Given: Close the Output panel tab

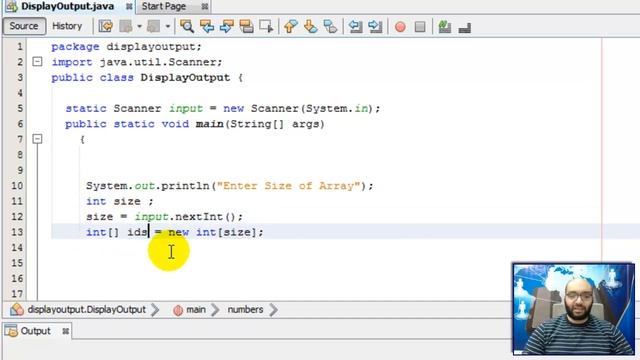Looking at the screenshot, I should click(x=65, y=331).
